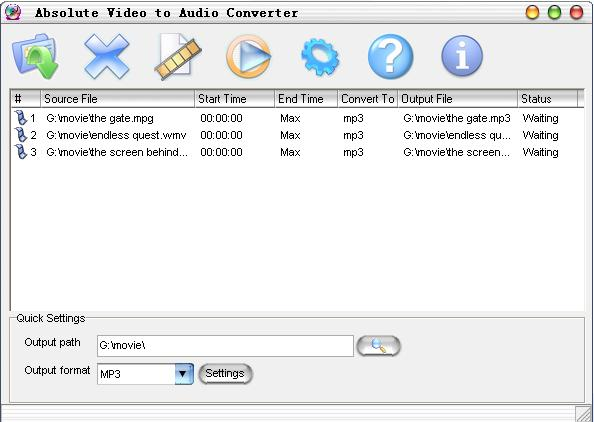Viewport: 594px width, 422px height.
Task: Click output file G:\movie\the gate.mp3
Action: coord(457,119)
